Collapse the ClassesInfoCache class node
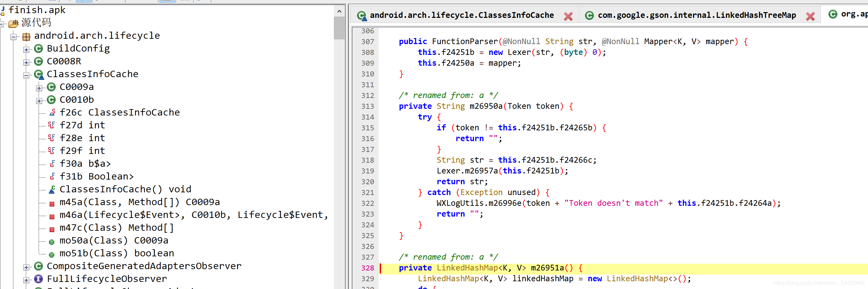Viewport: 868px width, 289px height. coord(26,75)
